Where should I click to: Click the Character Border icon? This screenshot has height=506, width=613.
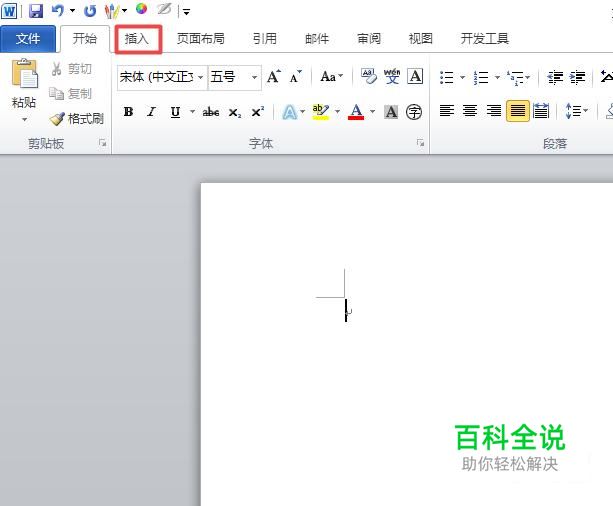click(415, 76)
